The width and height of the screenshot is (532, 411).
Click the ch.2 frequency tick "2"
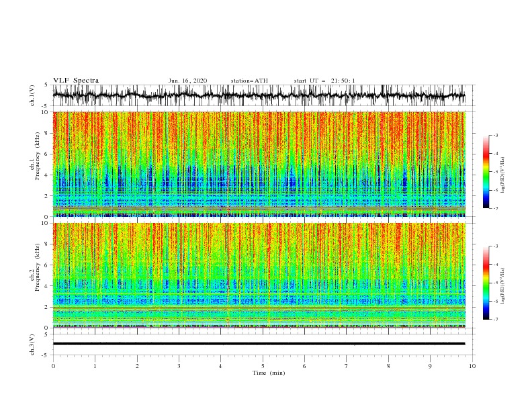click(47, 307)
